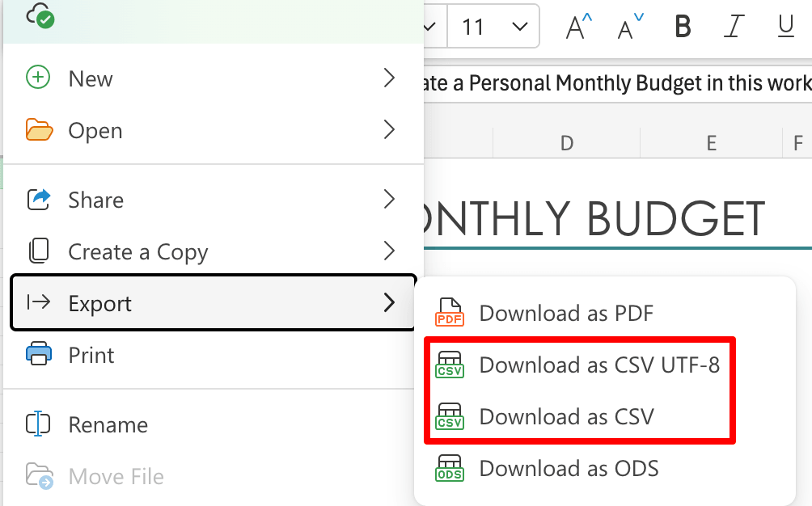Select the Export menu entry
Image resolution: width=812 pixels, height=506 pixels.
tap(100, 303)
